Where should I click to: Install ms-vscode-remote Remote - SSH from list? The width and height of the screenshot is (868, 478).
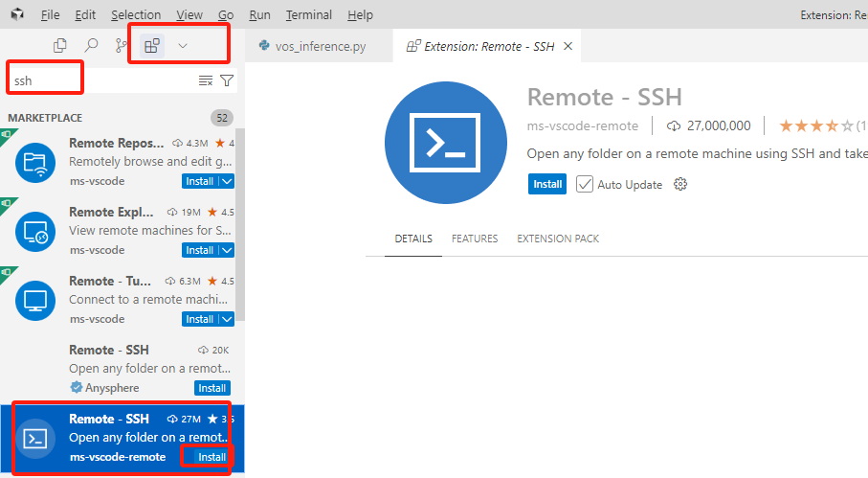212,457
